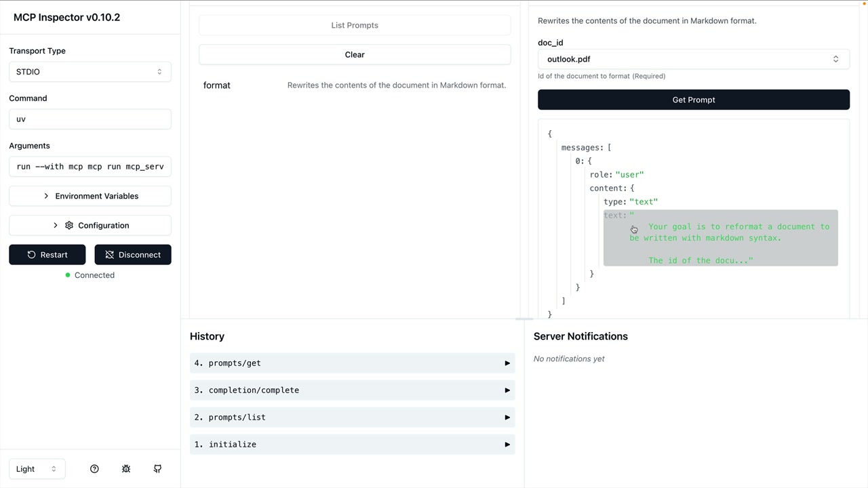This screenshot has width=868, height=488.
Task: Expand the initialize history entry
Action: pos(352,445)
